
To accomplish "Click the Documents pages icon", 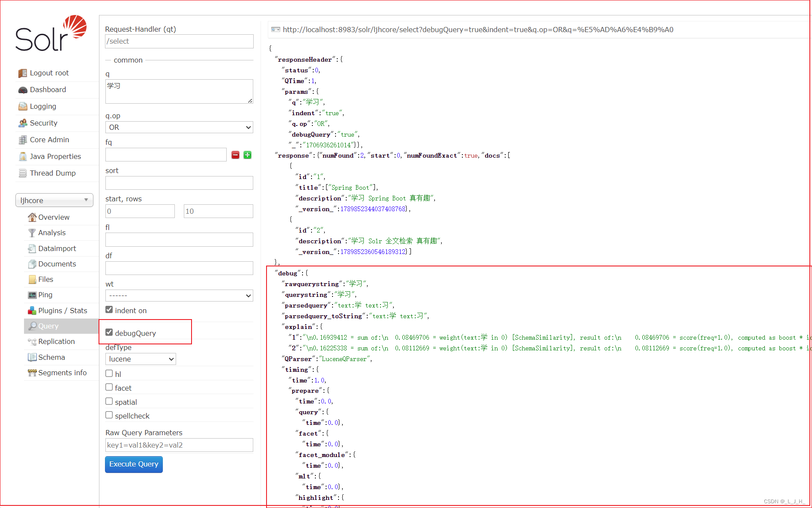I will click(32, 264).
